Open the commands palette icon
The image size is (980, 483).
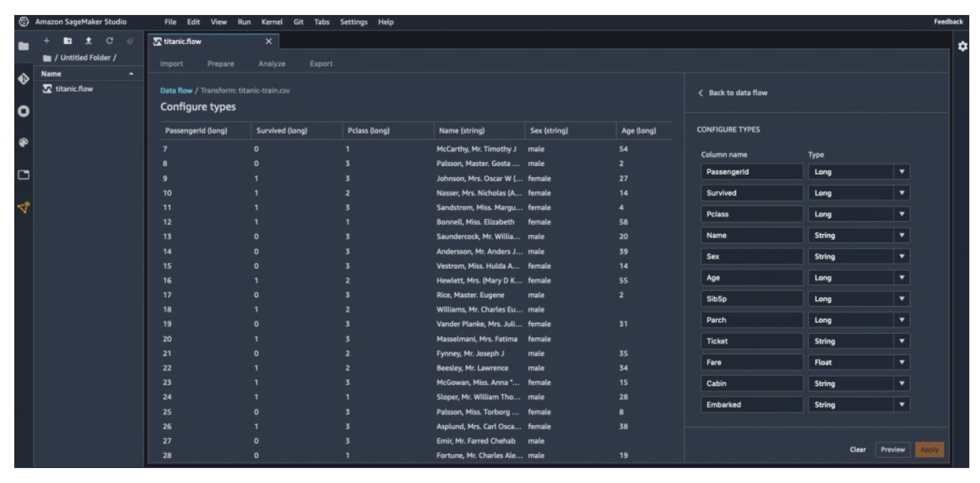(x=24, y=143)
